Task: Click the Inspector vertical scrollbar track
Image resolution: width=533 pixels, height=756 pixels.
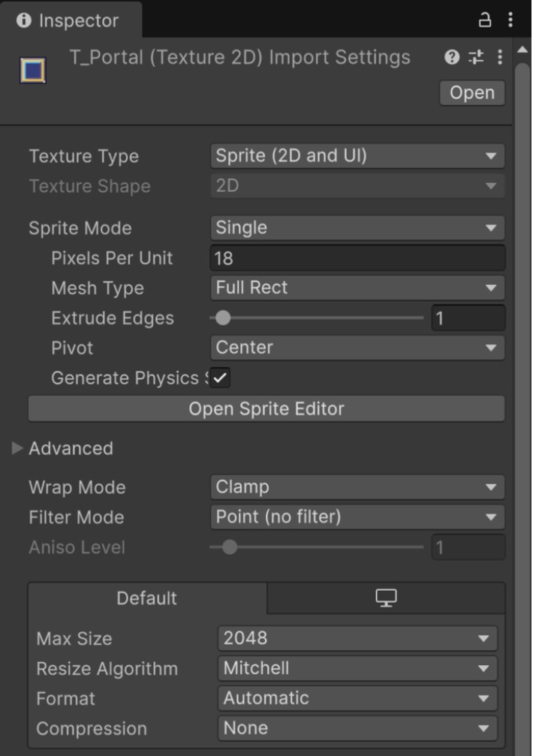Action: coord(522,410)
